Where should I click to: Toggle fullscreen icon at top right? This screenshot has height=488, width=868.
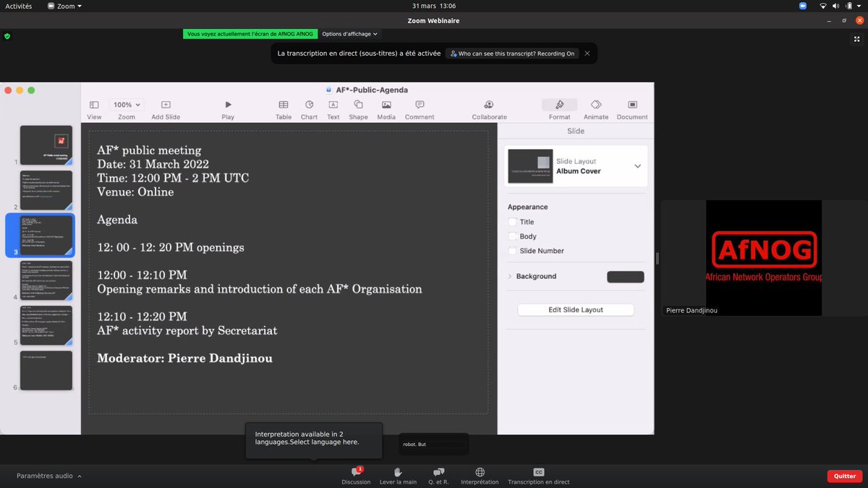[x=856, y=39]
